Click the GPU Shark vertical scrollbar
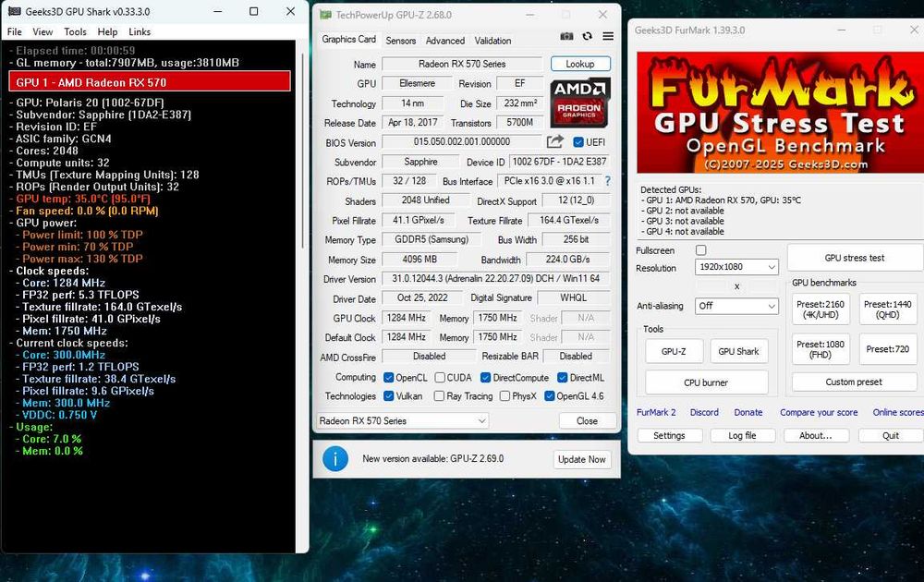924x582 pixels. pyautogui.click(x=303, y=151)
